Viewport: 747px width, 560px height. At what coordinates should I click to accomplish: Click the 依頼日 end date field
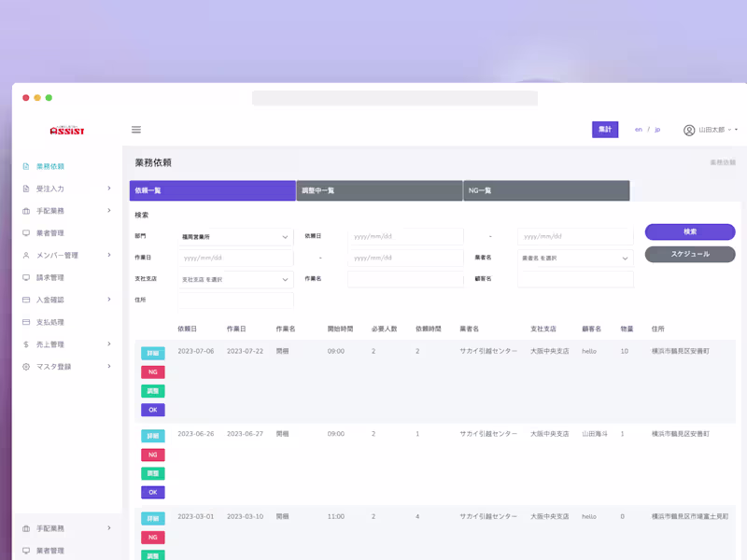(575, 236)
